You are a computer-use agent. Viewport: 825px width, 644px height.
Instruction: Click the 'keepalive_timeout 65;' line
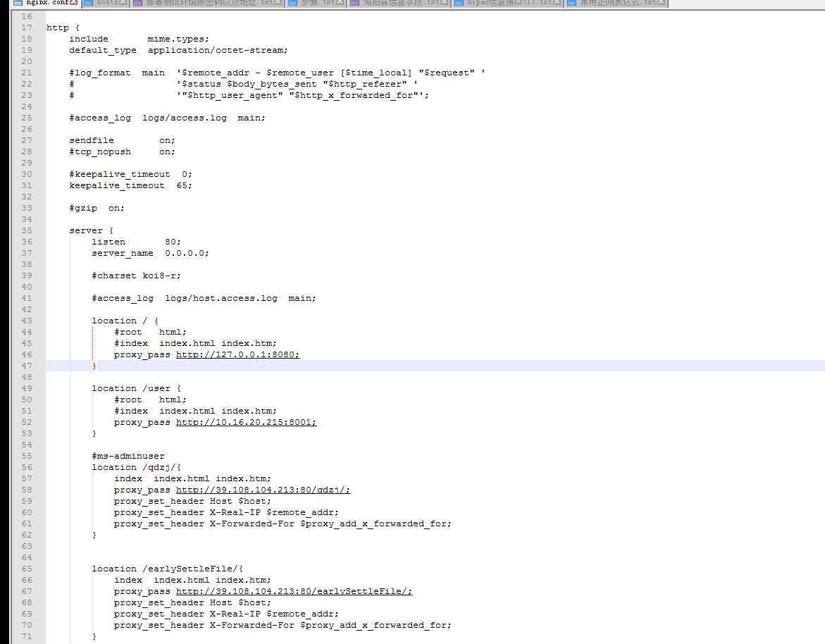coord(130,185)
